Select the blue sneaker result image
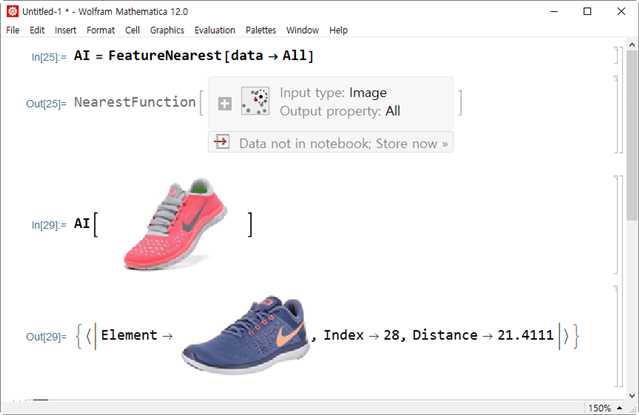639x415 pixels. [246, 335]
